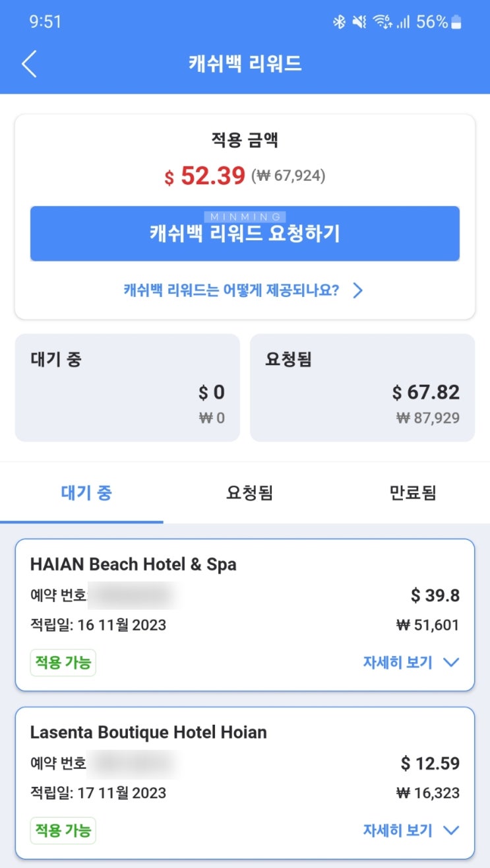Expand 자세히 보기 for Lasenta Boutique Hotel

pos(398,830)
